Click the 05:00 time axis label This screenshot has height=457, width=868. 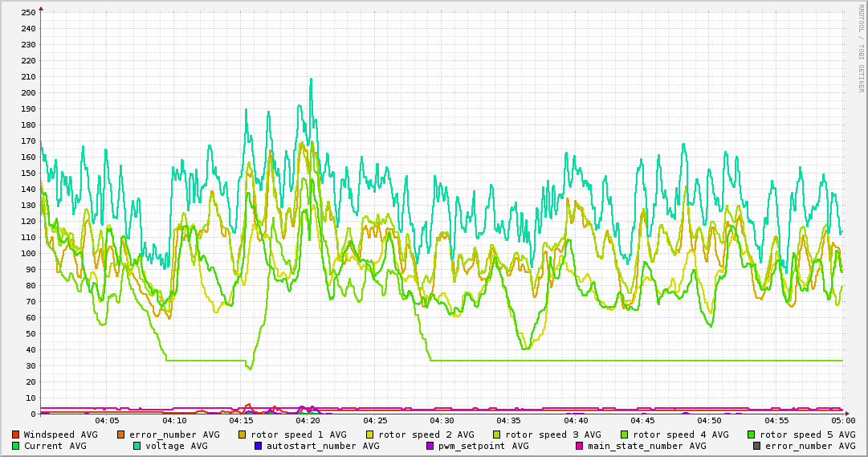point(842,420)
